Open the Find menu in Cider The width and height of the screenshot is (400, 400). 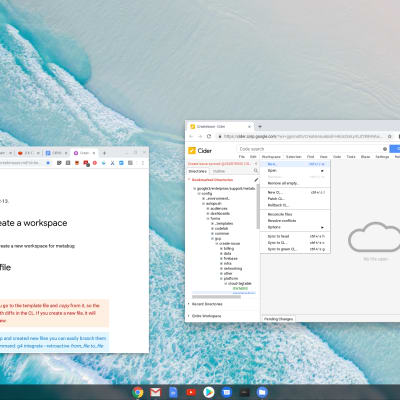point(310,157)
